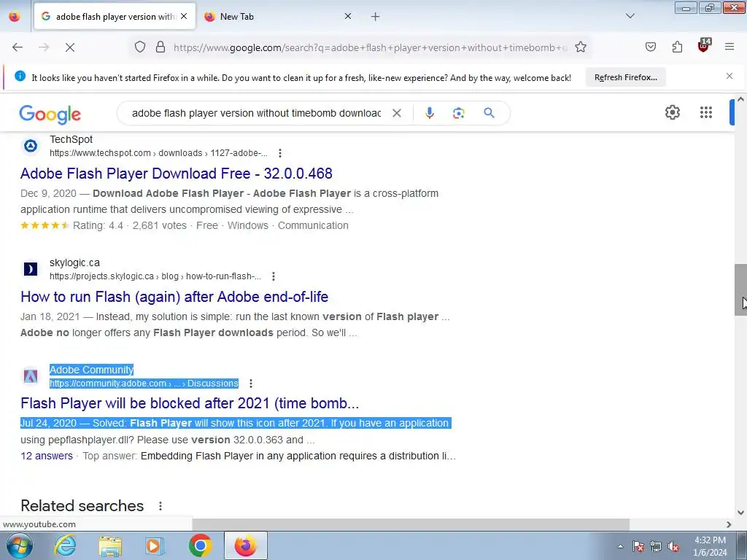
Task: Open the Extensions puzzle icon
Action: [x=677, y=47]
